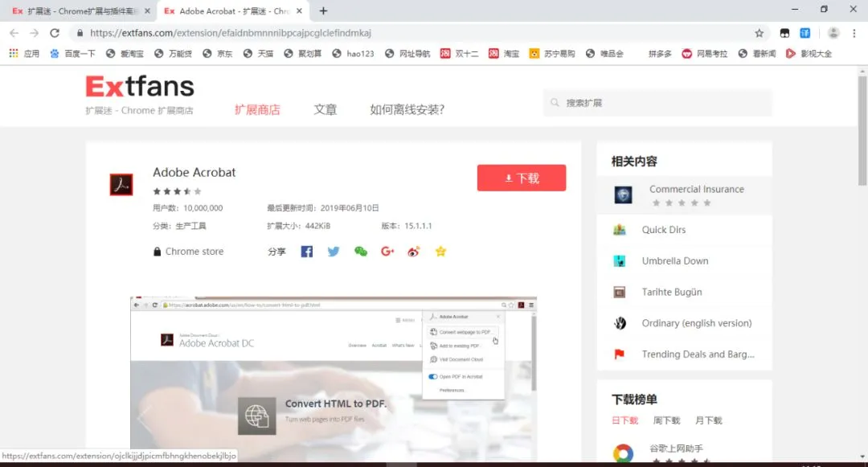The image size is (868, 467).
Task: Open the 京东 bookmark
Action: 218,54
